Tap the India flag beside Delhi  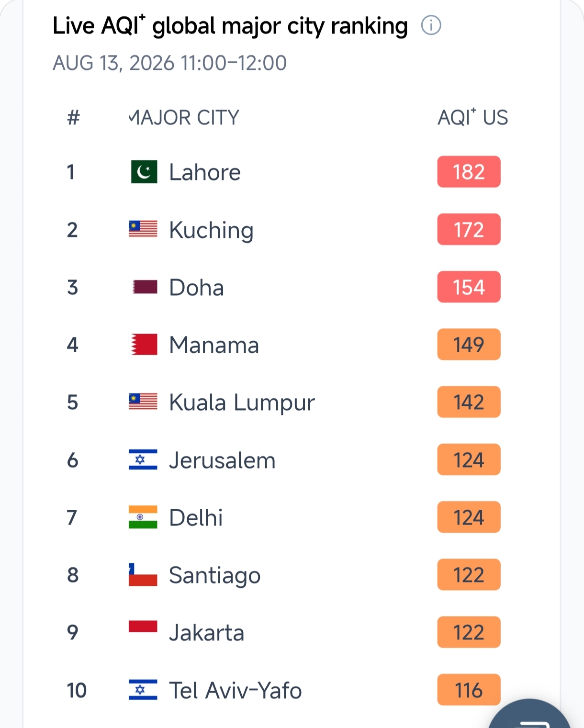click(x=143, y=517)
